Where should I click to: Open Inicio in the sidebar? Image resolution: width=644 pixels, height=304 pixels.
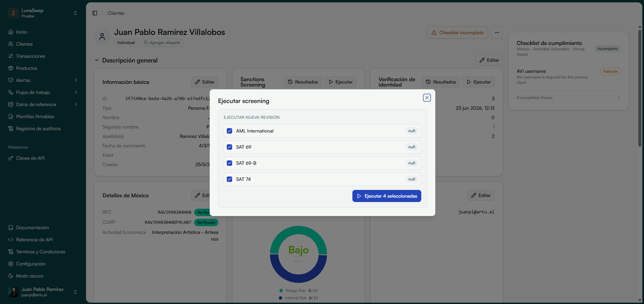[x=43, y=32]
